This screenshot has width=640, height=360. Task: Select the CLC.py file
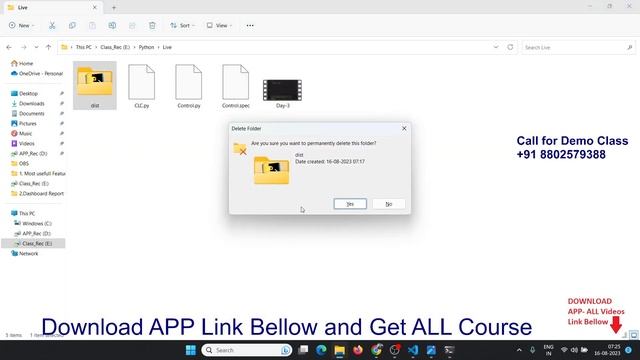point(142,86)
